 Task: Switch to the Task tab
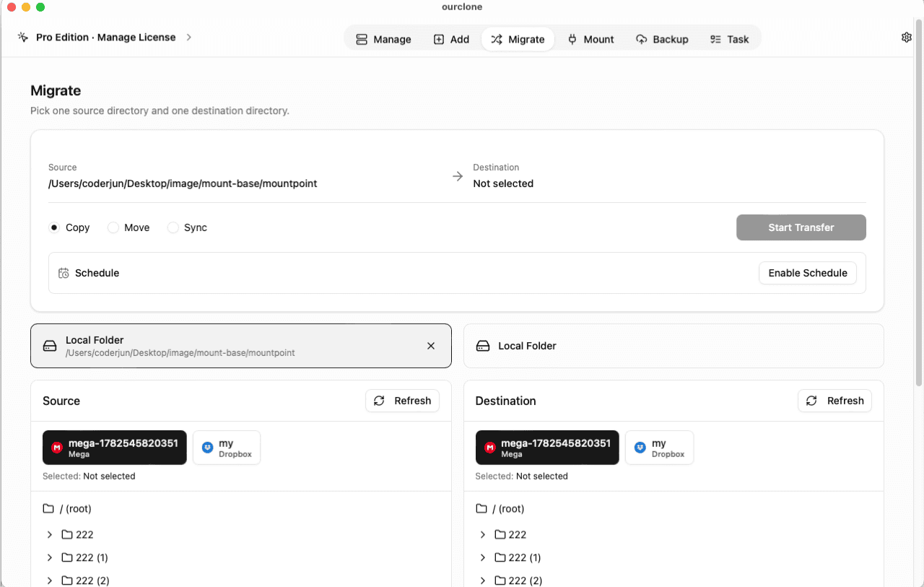(x=729, y=40)
